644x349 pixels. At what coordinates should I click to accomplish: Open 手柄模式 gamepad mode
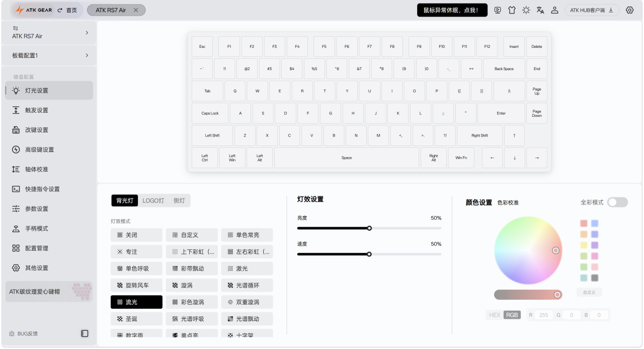(49, 229)
